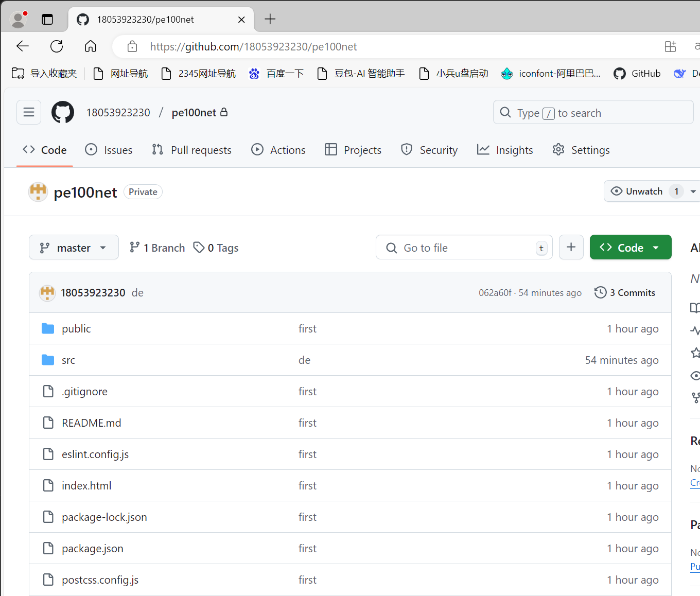Screen dimensions: 700x596
Task: Open the .gitignore file
Action: pyautogui.click(x=84, y=392)
